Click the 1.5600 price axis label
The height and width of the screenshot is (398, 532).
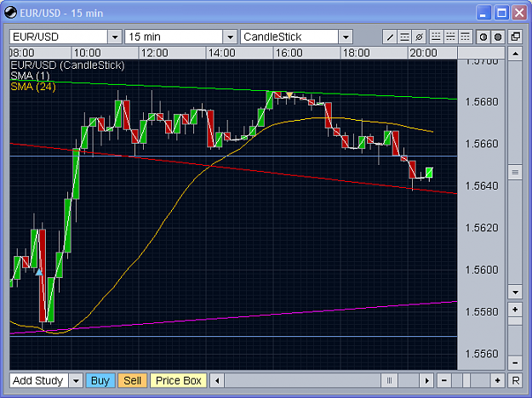click(482, 270)
